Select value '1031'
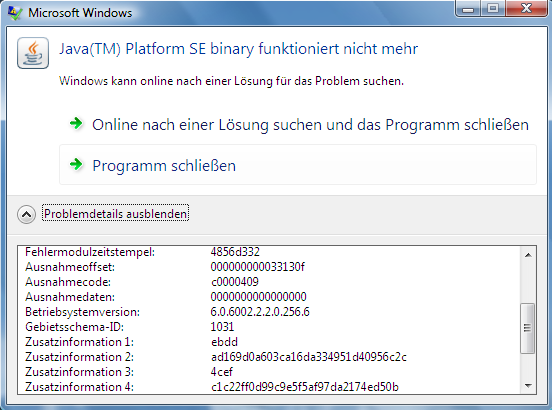The height and width of the screenshot is (410, 552). [222, 327]
